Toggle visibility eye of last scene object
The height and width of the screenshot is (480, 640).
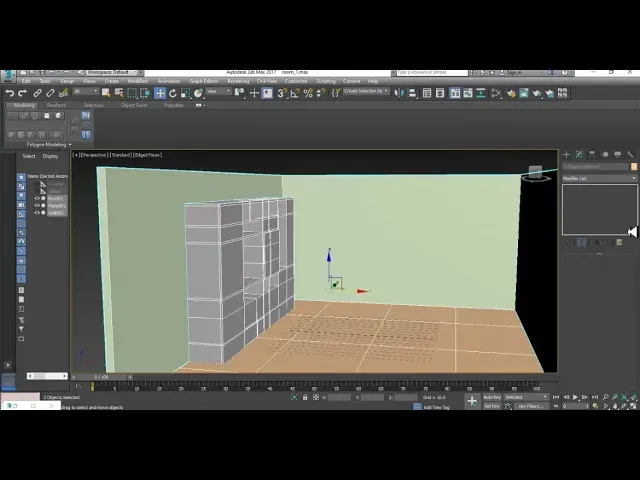38,213
